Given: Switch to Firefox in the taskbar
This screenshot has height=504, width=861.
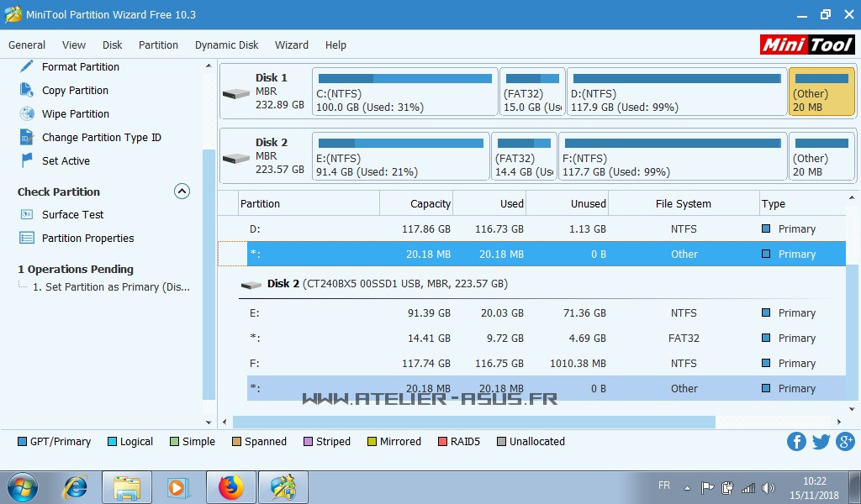Looking at the screenshot, I should 231,487.
